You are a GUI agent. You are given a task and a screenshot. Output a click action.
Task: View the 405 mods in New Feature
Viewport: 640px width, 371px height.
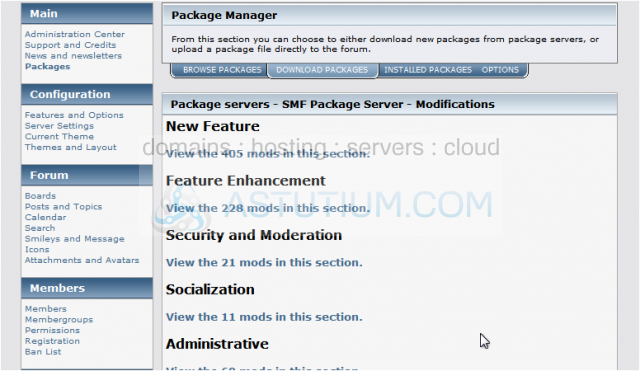[x=268, y=154]
